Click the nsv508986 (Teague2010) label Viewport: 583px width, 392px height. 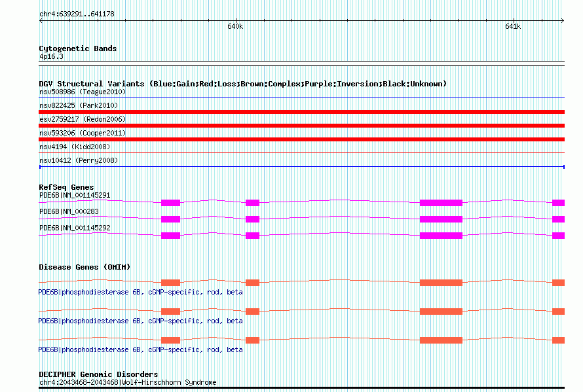[x=83, y=92]
